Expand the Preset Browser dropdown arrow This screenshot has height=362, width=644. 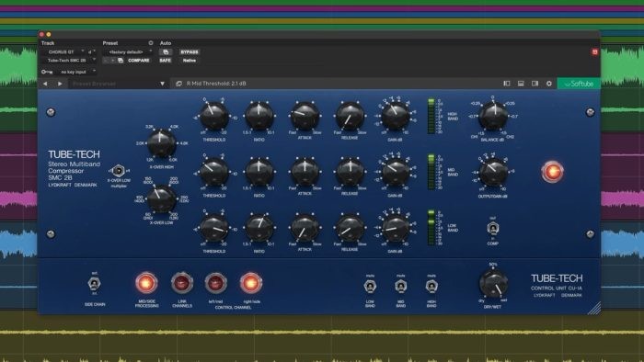(162, 84)
